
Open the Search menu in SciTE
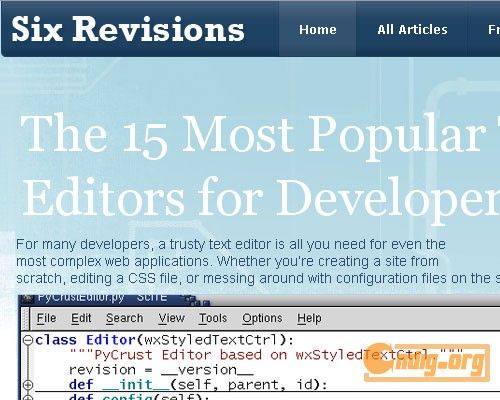124,318
